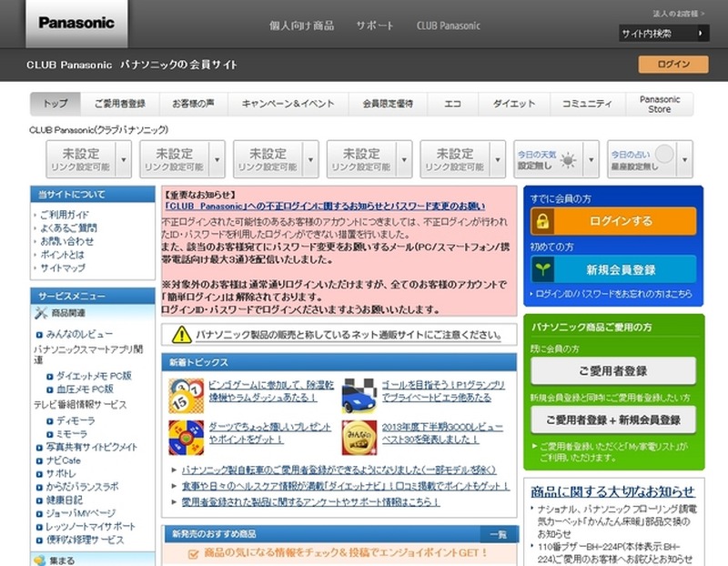
Task: Click into the サイト内検索 search field
Action: point(655,34)
